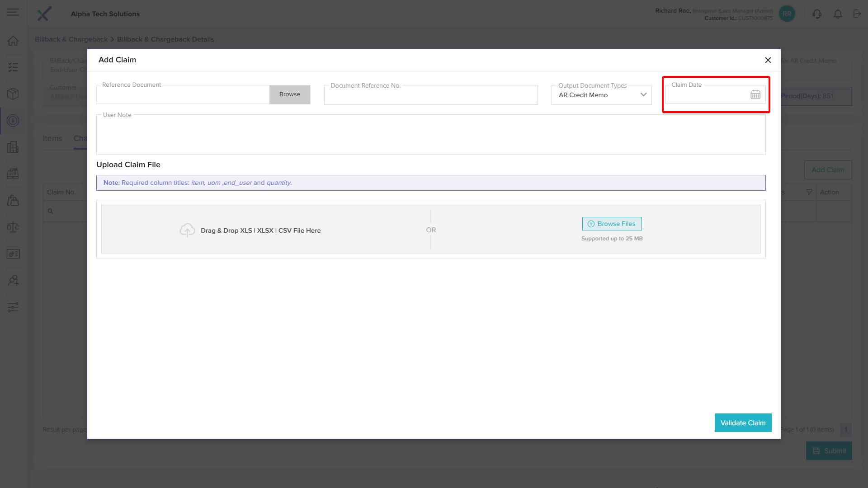Open the Claim Date calendar picker
This screenshot has width=868, height=488.
click(755, 95)
